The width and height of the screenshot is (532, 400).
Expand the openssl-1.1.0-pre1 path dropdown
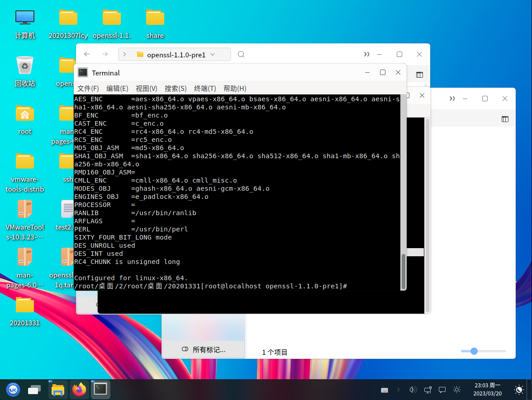click(x=213, y=55)
